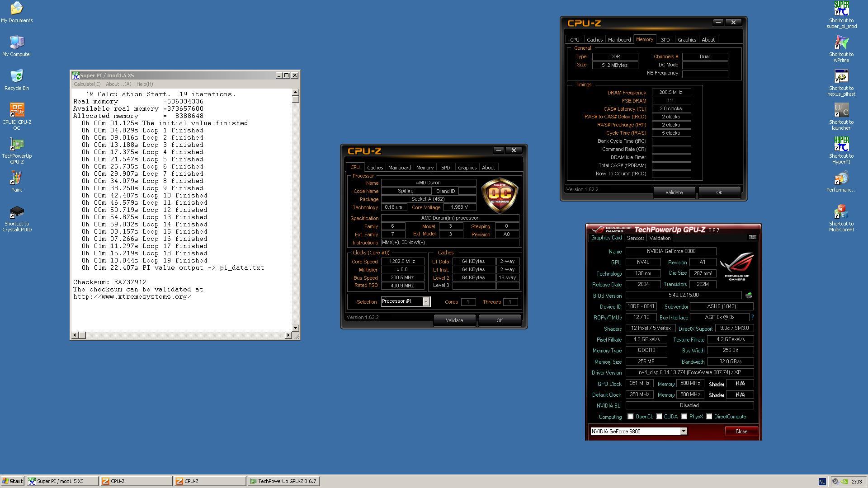868x488 pixels.
Task: Switch to Mainboard tab in lower CPU-Z
Action: click(400, 168)
